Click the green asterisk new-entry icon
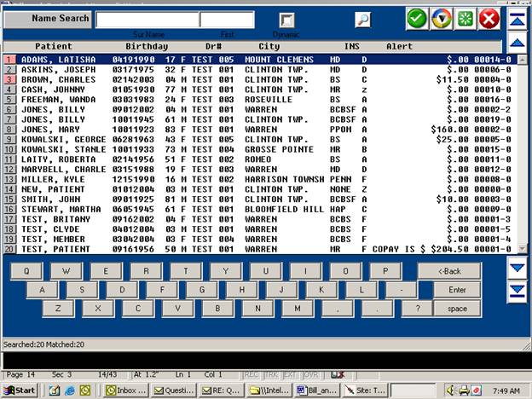The height and width of the screenshot is (399, 532). pos(465,19)
